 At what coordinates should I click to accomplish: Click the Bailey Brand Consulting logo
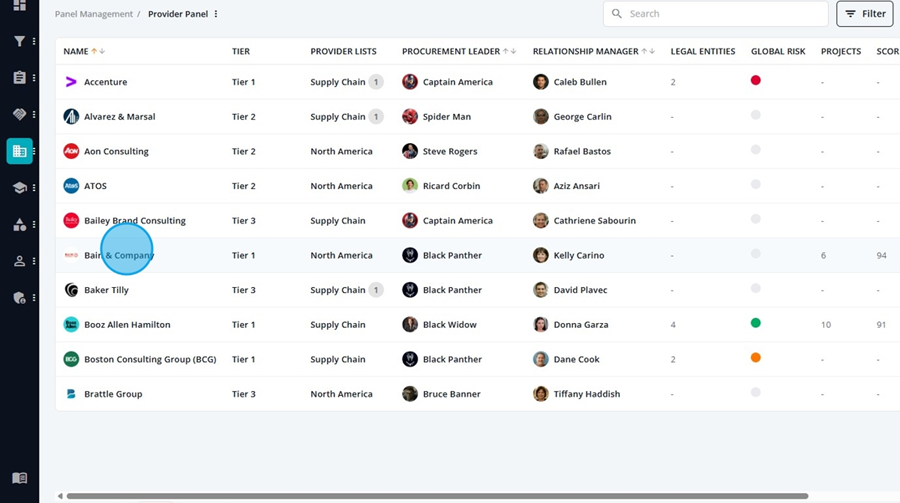(x=71, y=220)
